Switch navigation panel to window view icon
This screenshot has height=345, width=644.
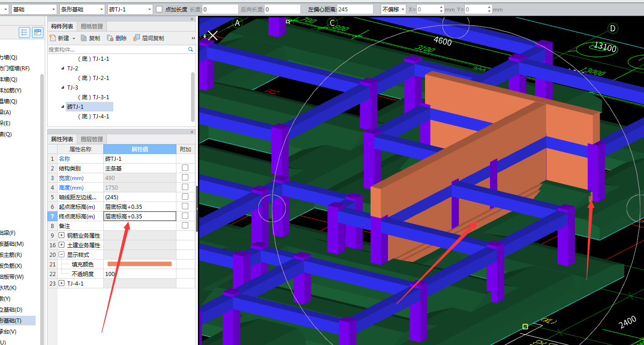click(x=37, y=32)
